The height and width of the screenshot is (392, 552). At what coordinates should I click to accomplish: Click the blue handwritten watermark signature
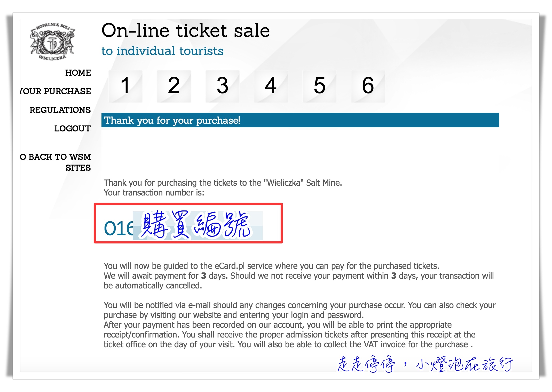point(425,364)
